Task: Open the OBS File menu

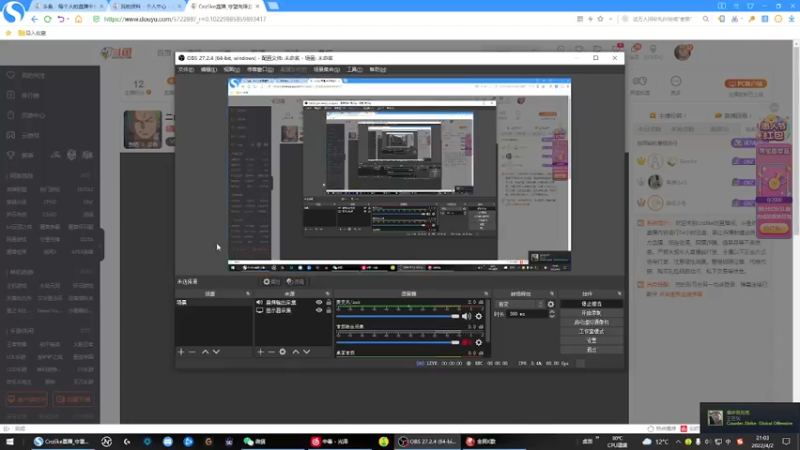Action: pyautogui.click(x=186, y=69)
